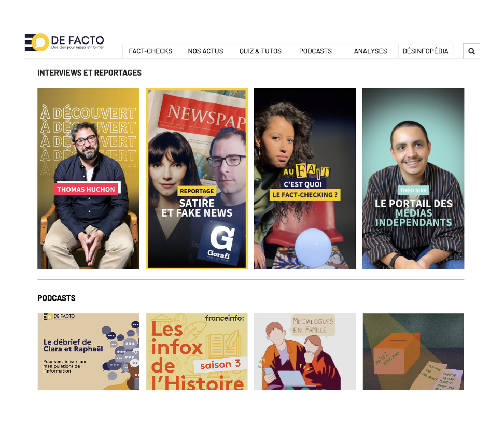Open Boîte à questions podcast thumbnail
The image size is (504, 429).
(413, 351)
